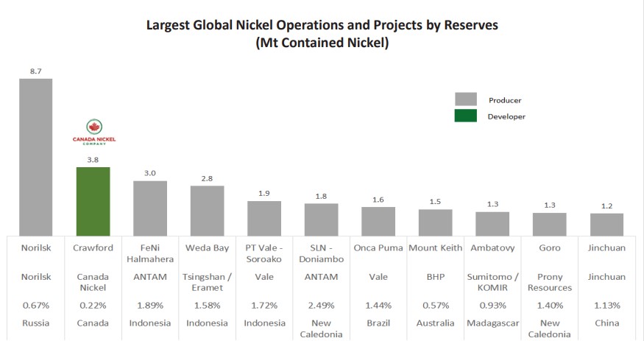Click the Canada Nickel maple leaf logo
644x341 pixels.
click(x=93, y=127)
